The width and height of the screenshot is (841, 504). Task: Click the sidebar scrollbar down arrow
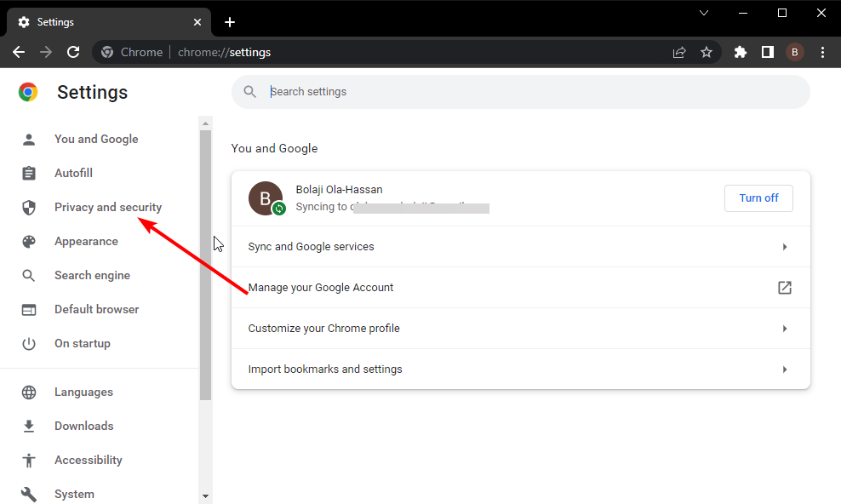(x=205, y=496)
